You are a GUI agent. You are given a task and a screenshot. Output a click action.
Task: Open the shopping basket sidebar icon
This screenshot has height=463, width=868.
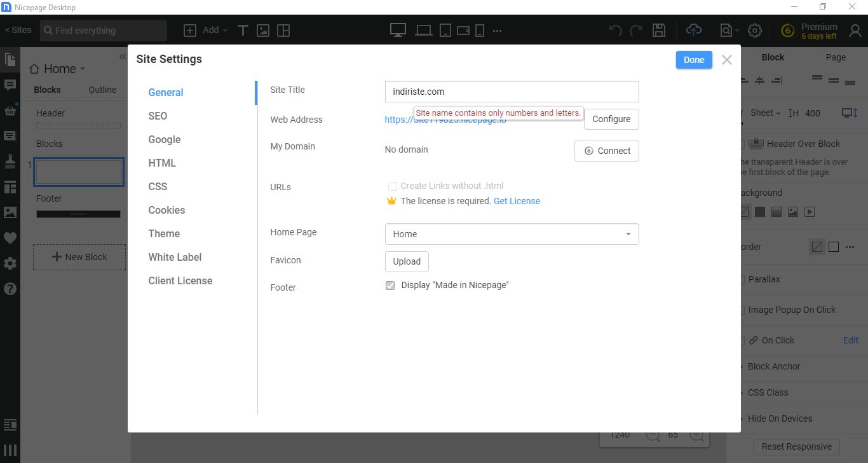pos(10,111)
